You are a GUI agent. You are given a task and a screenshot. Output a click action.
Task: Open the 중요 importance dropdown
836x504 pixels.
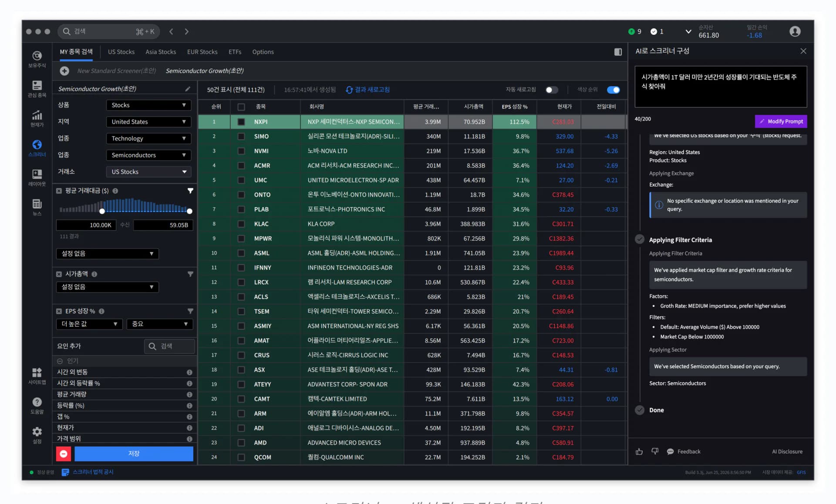coord(160,324)
